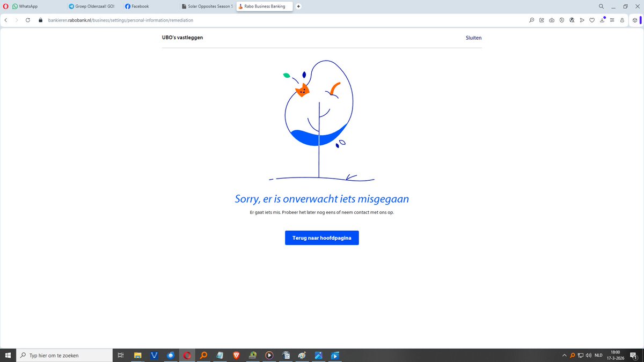Open easy setup sliders icon
Viewport: 644px width, 362px height.
(x=612, y=20)
